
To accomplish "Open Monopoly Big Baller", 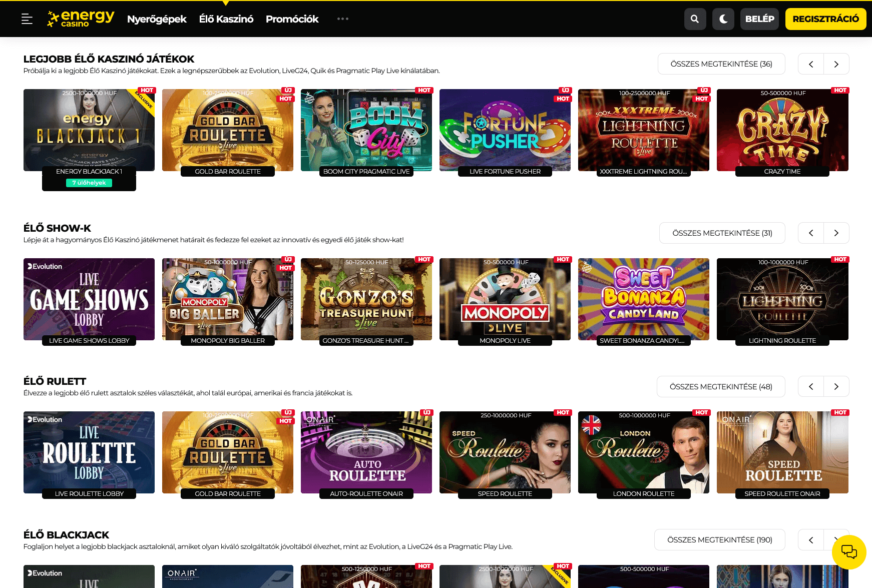I will click(228, 299).
